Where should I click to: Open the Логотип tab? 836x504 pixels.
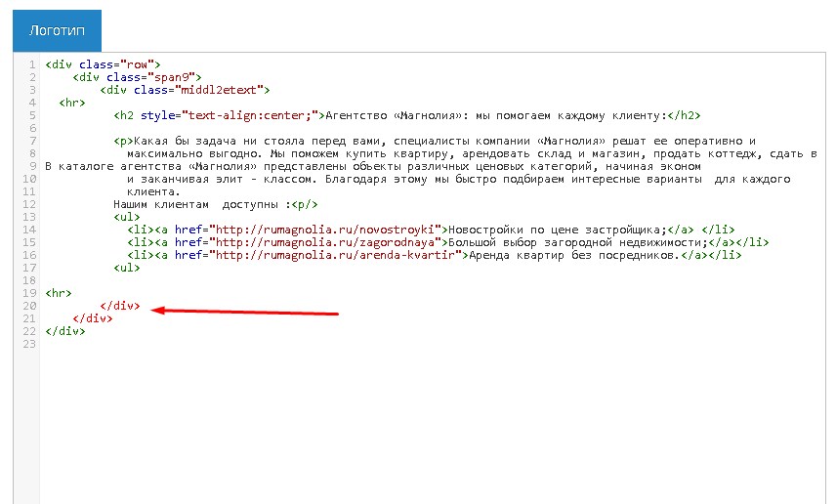click(x=57, y=30)
